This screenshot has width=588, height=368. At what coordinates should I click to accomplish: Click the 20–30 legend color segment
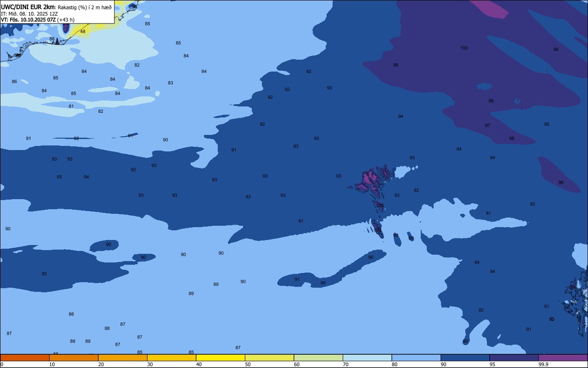point(123,357)
